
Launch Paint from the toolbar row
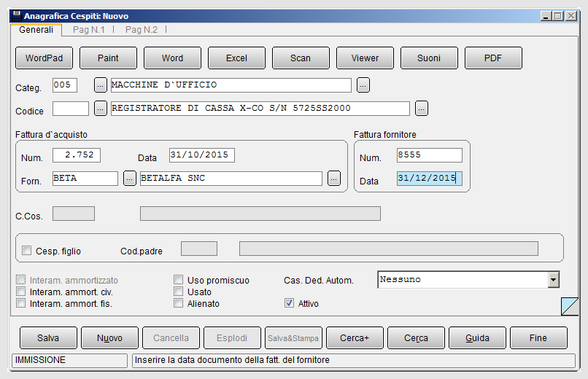108,58
